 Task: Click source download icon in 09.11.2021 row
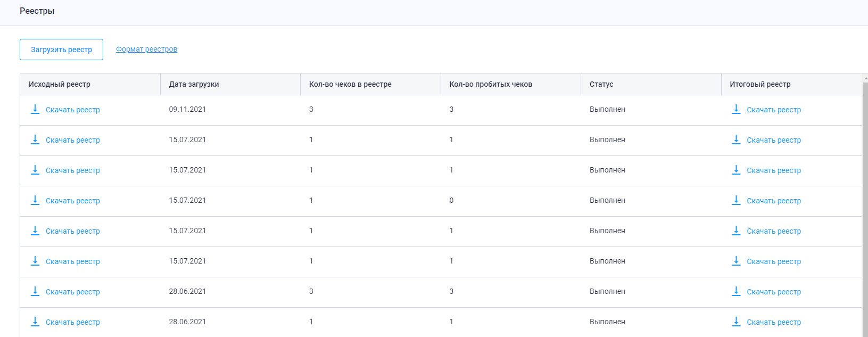[x=35, y=109]
